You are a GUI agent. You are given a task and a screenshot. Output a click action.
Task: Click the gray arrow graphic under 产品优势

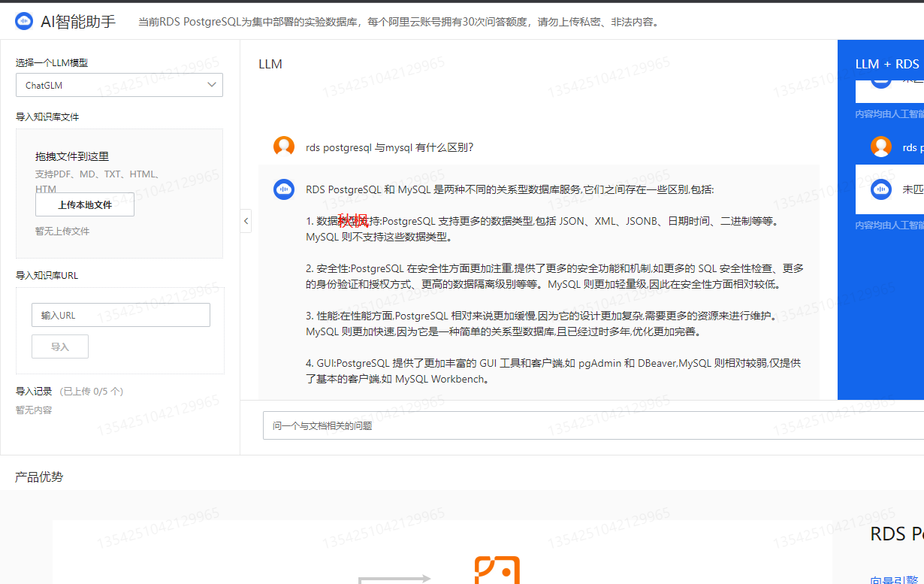(394, 579)
